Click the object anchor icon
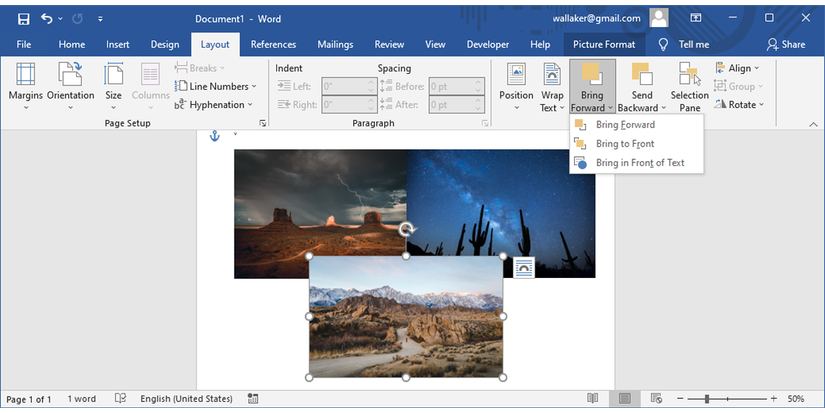This screenshot has height=413, width=825. pos(214,136)
